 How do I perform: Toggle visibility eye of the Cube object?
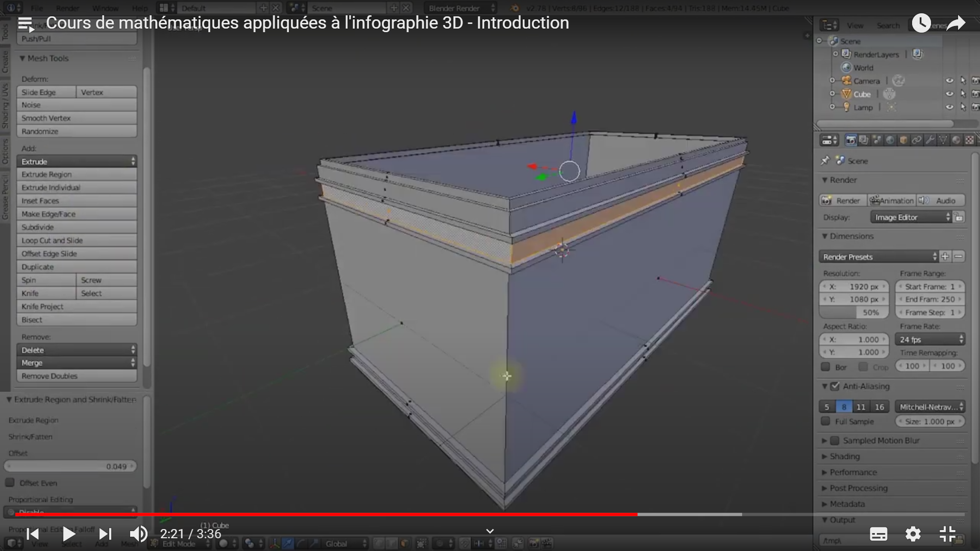pyautogui.click(x=949, y=94)
